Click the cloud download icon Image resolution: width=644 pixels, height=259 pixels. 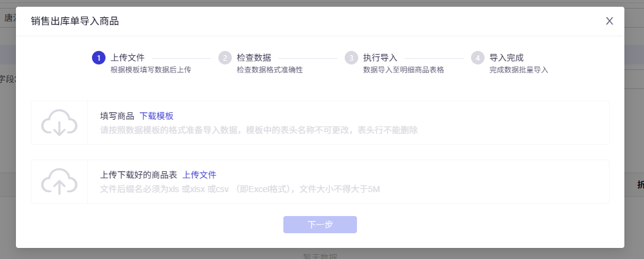click(x=59, y=123)
